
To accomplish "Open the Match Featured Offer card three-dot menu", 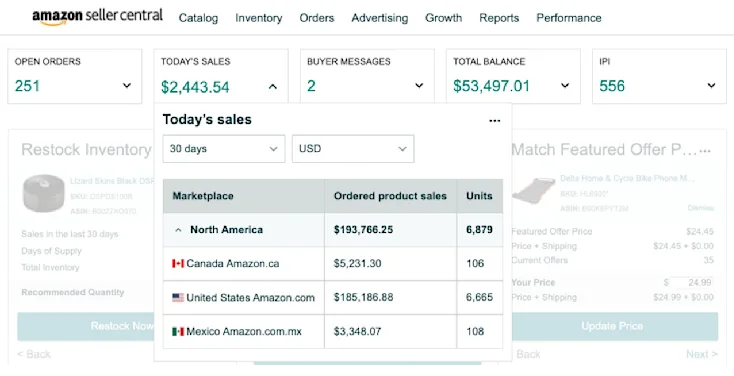I will coord(705,151).
